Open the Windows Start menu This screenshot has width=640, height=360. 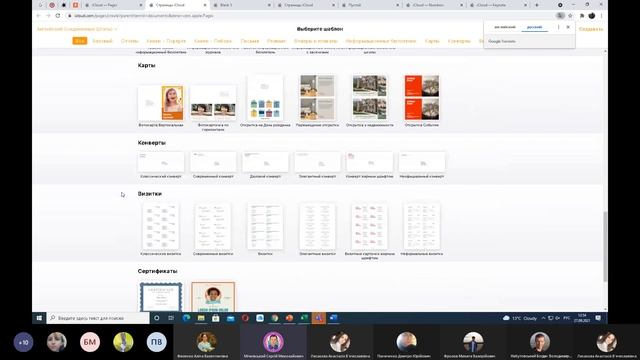39,318
